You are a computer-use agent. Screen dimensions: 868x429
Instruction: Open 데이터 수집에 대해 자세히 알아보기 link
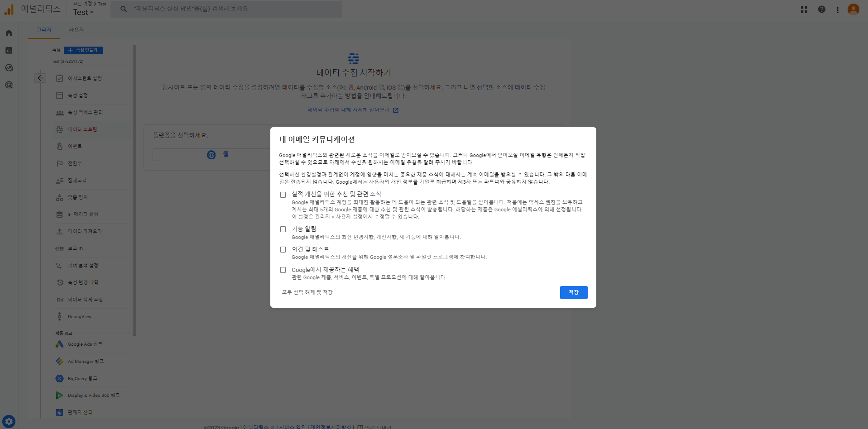click(x=353, y=110)
